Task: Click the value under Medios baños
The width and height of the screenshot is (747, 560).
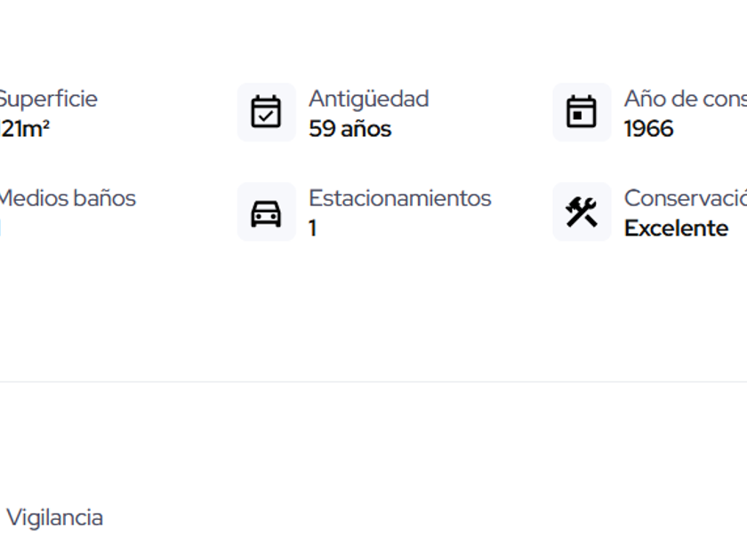Action: tap(1, 228)
